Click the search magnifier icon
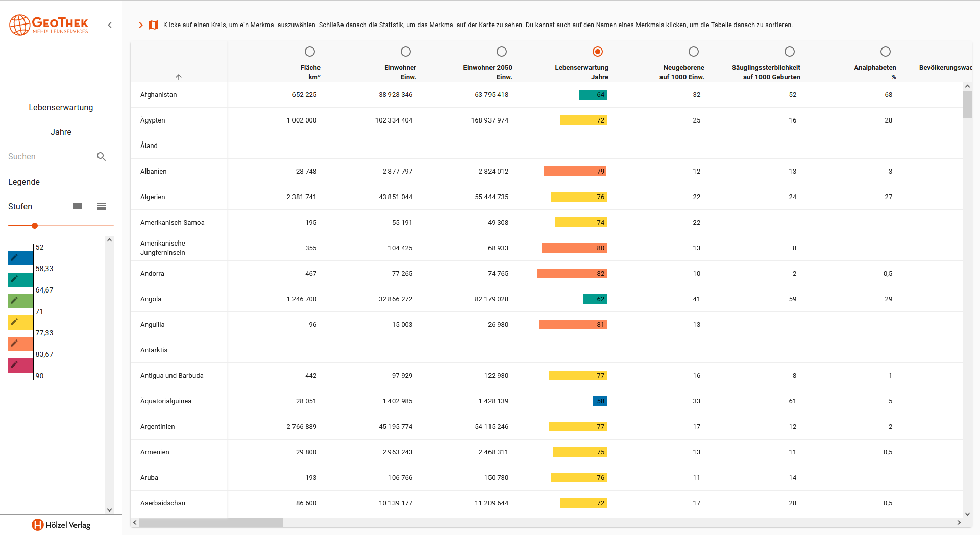Viewport: 980px width, 535px height. [x=101, y=157]
